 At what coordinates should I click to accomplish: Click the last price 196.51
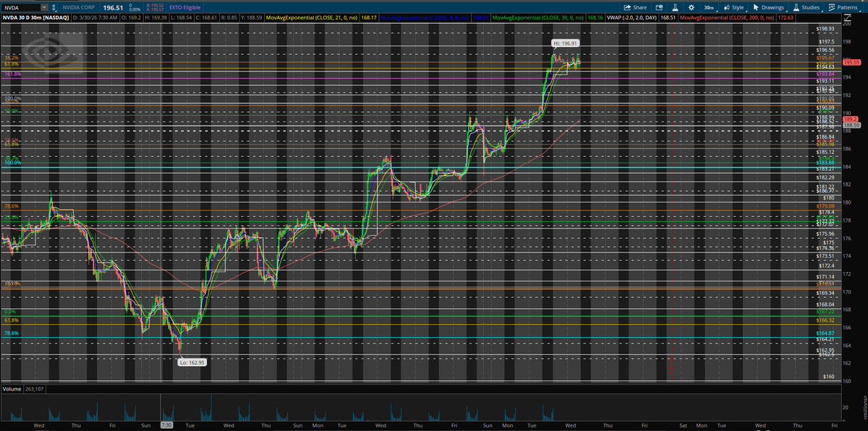coord(114,7)
